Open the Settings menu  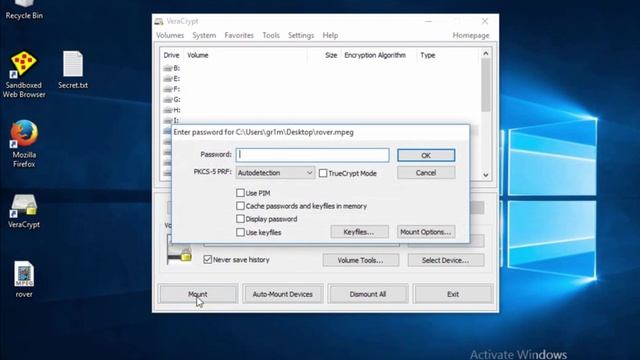(301, 36)
